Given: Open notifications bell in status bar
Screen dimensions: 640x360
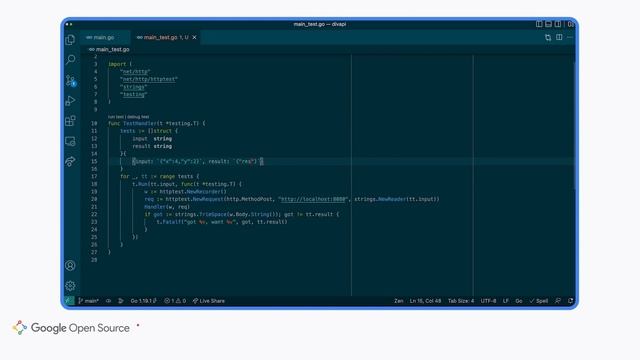Looking at the screenshot, I should click(x=570, y=301).
